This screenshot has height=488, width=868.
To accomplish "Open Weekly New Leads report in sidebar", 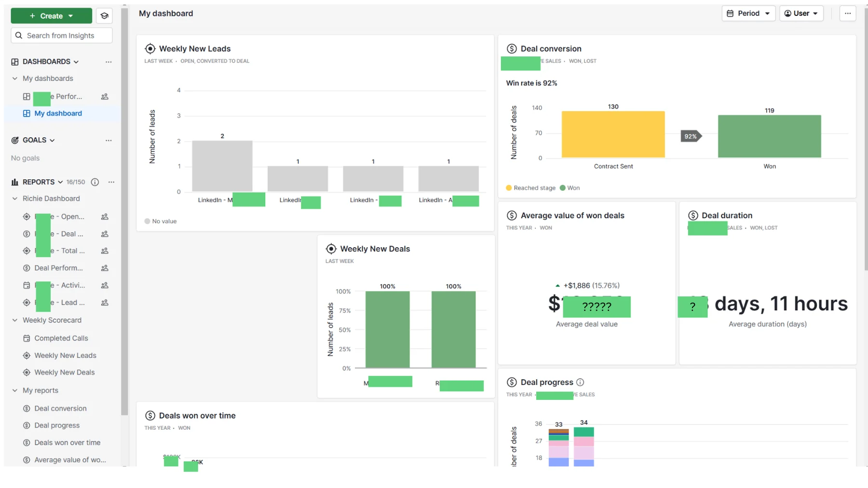I will pos(65,356).
